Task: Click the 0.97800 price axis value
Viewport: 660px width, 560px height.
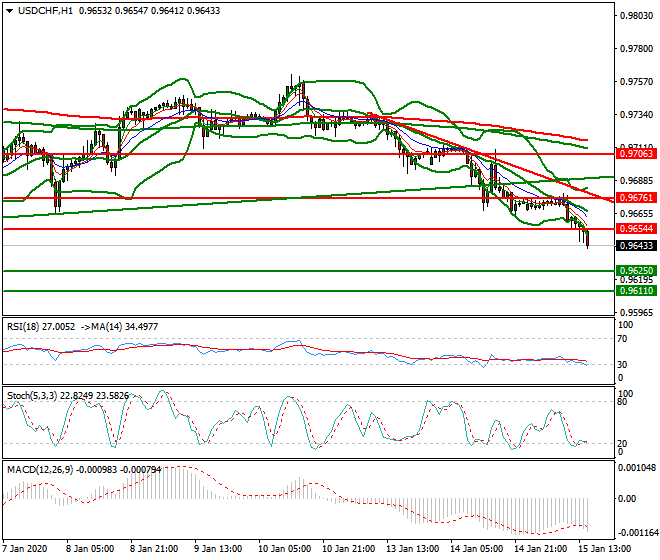Action: pyautogui.click(x=636, y=49)
